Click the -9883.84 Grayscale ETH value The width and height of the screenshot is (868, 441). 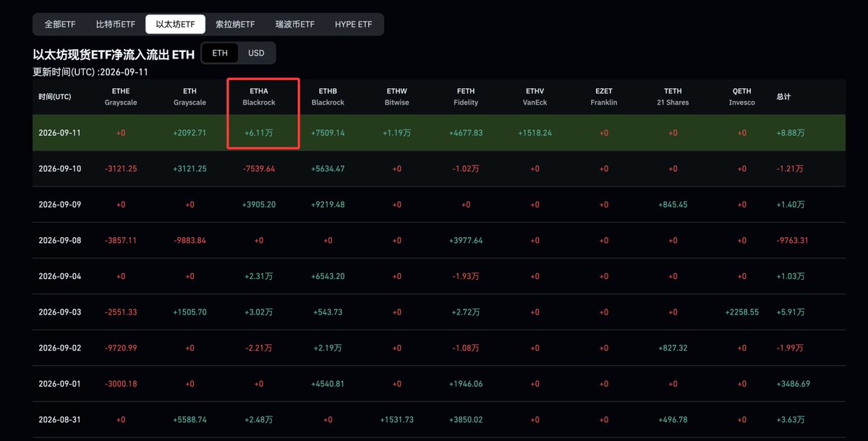tap(190, 240)
